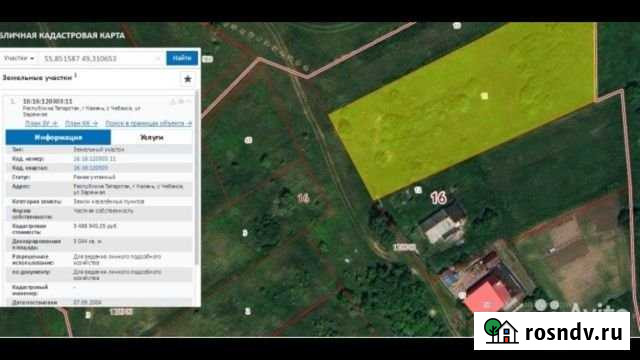Viewport: 640px width, 360px height.
Task: Click the cadastral number link in table
Action: (94, 159)
